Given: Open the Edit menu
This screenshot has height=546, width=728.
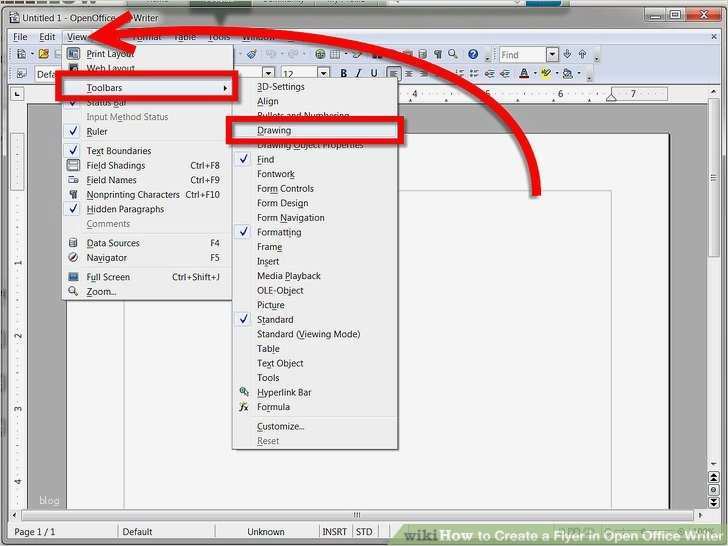Looking at the screenshot, I should point(47,37).
